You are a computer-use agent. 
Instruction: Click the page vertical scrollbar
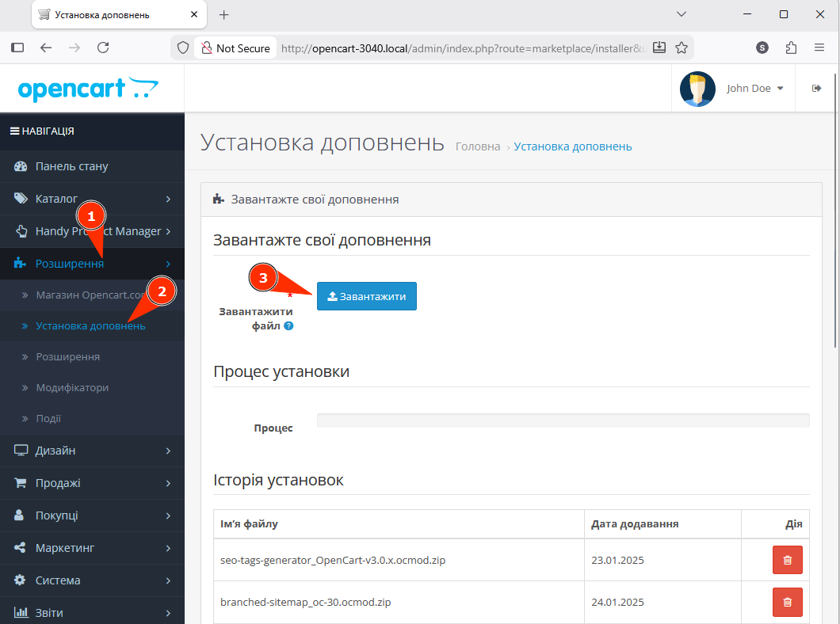point(836,210)
